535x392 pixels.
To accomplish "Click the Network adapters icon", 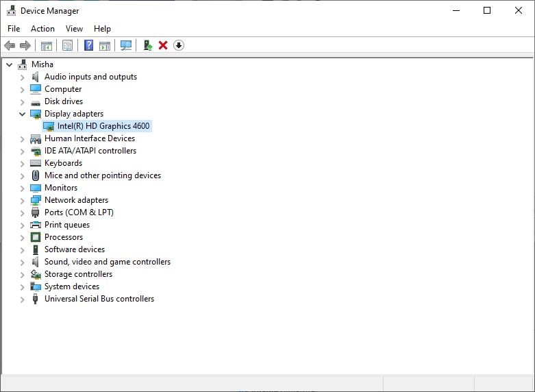I will 36,200.
